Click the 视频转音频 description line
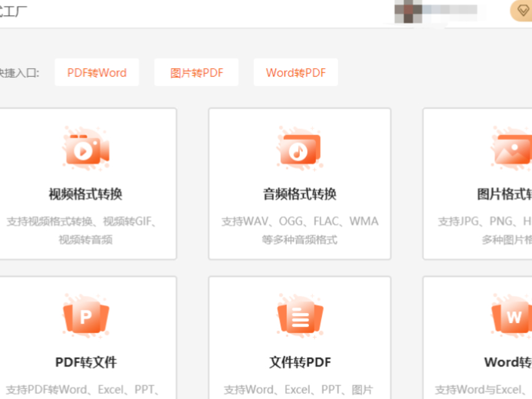This screenshot has height=399, width=532. (x=85, y=239)
